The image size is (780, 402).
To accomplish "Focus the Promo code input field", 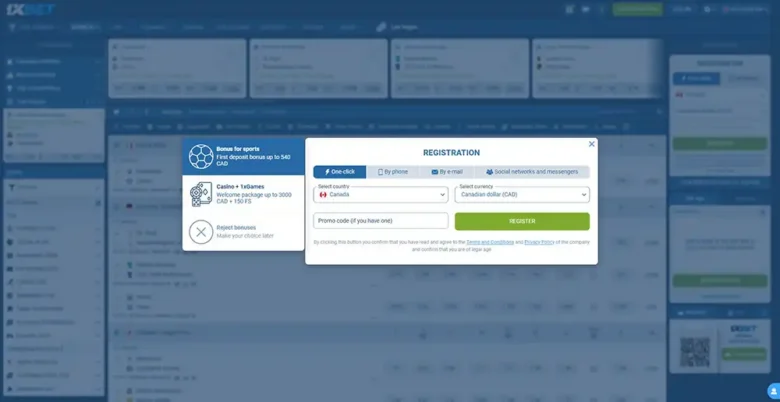I will point(381,221).
